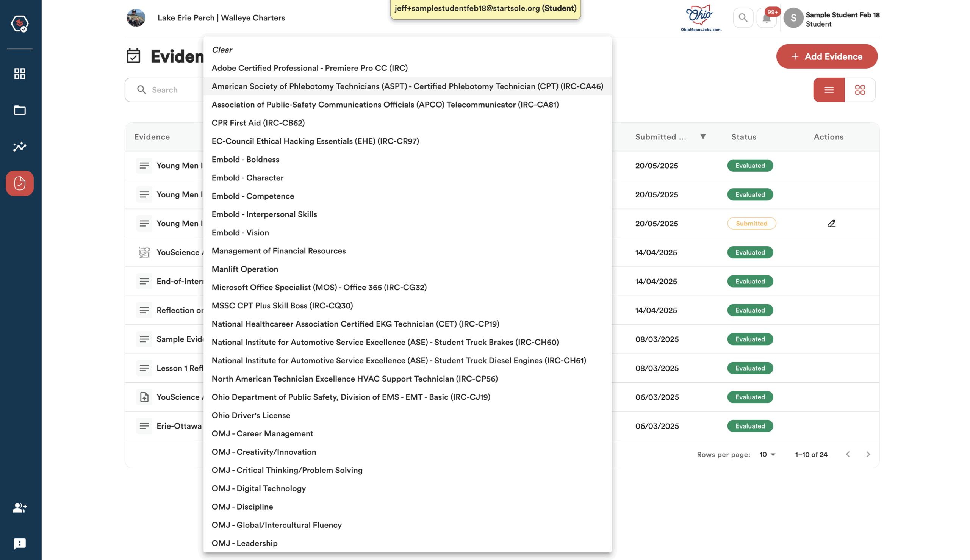Image resolution: width=970 pixels, height=560 pixels.
Task: Click the Evidence column header
Action: coord(152,136)
